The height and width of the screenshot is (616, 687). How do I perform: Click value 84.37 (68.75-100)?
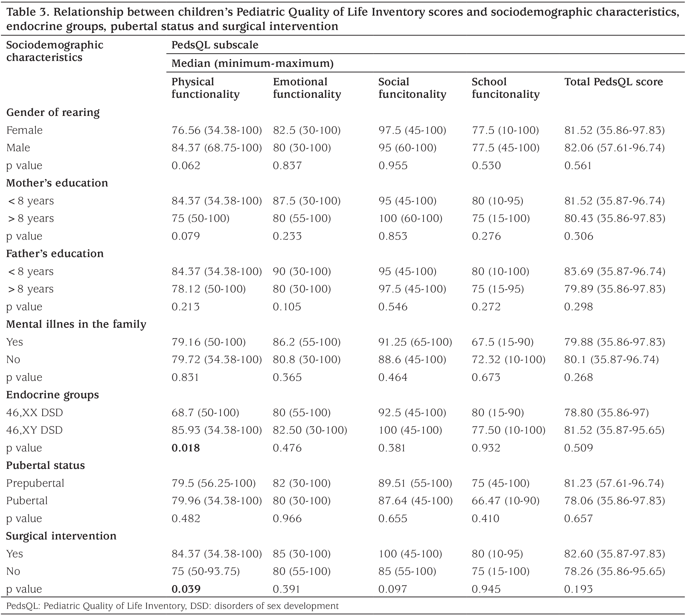click(217, 148)
